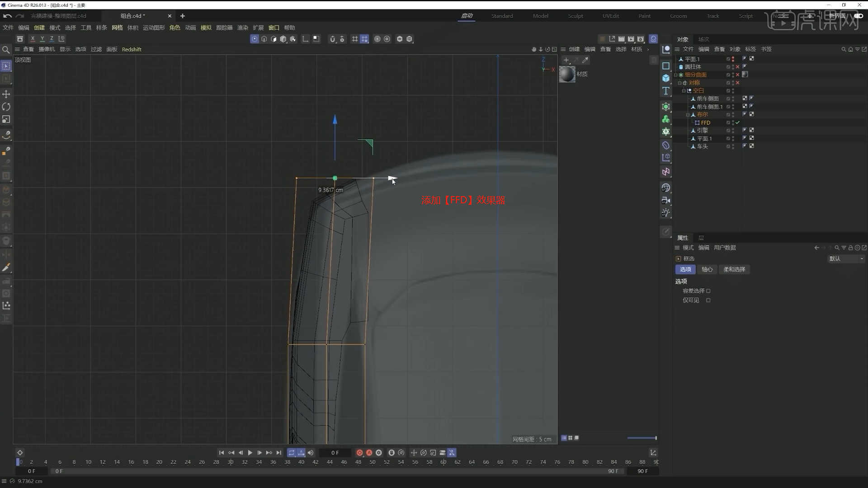Enable 容差选择 checkbox
The height and width of the screenshot is (488, 868).
[x=708, y=291]
